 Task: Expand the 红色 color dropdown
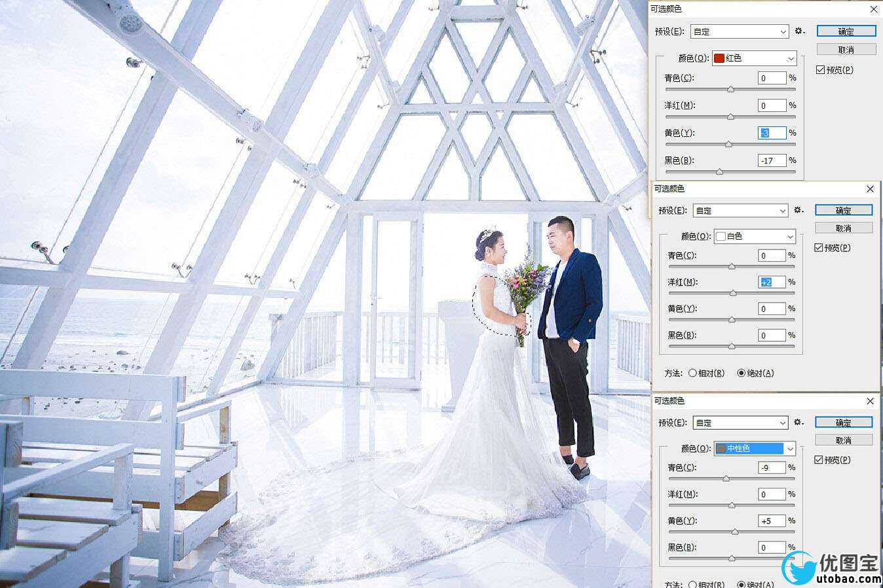(x=755, y=58)
